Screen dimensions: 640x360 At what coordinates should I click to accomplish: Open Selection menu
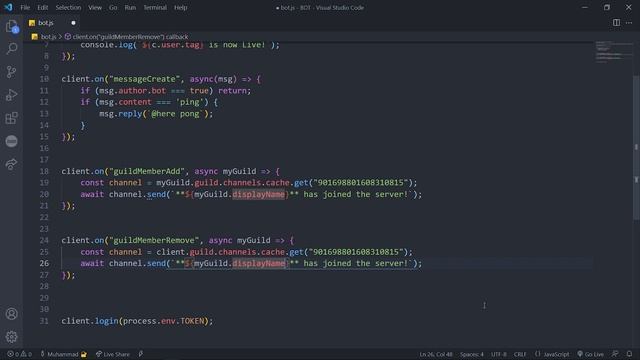point(68,7)
